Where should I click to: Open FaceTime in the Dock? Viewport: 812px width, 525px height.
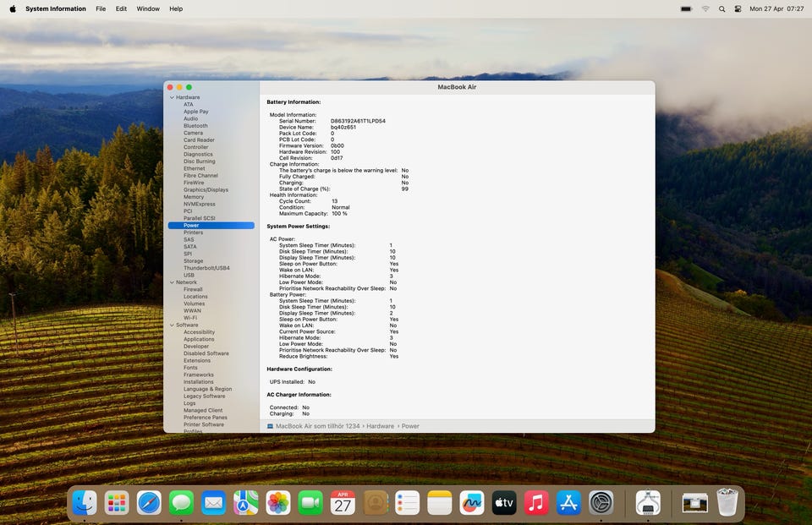pyautogui.click(x=310, y=503)
